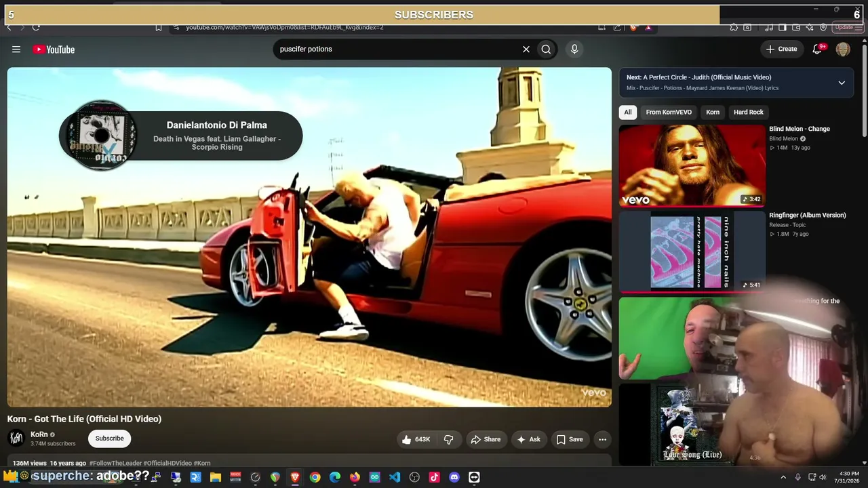Expand the Next playlist panel chevron
Image resolution: width=868 pixels, height=488 pixels.
(842, 83)
